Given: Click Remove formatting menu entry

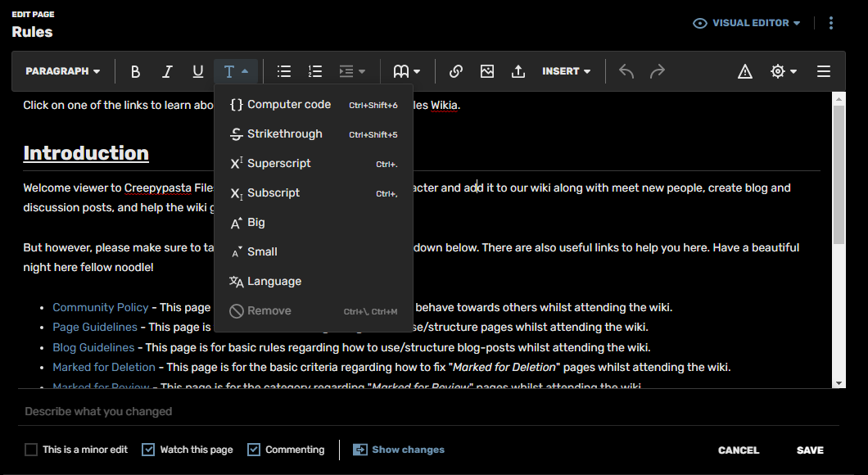Looking at the screenshot, I should (x=314, y=311).
